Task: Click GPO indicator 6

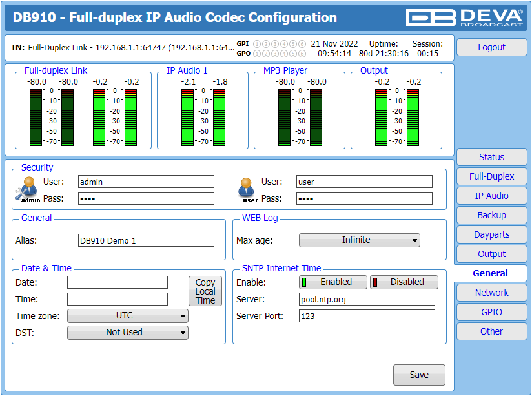Action: (302, 54)
